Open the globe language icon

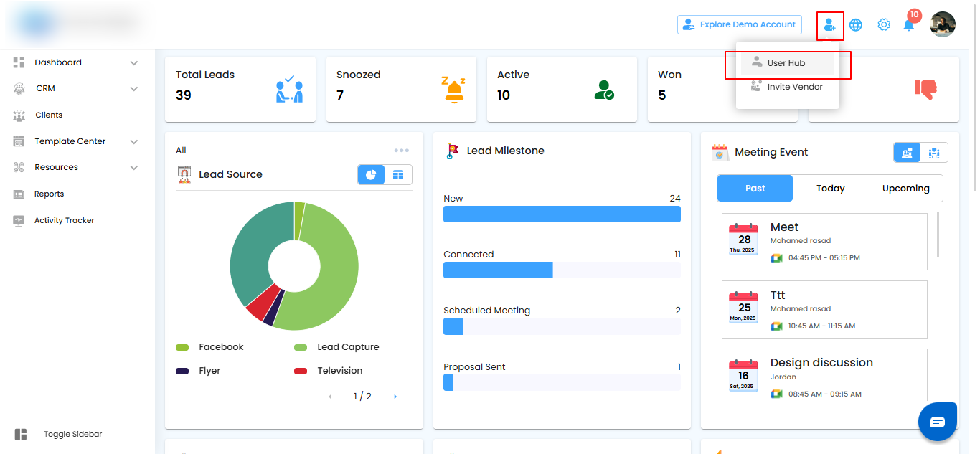[x=856, y=25]
